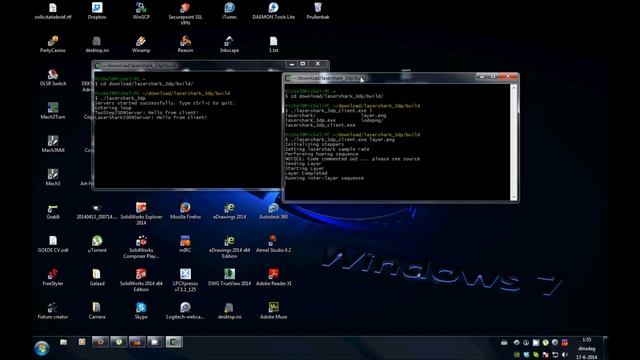Select the Grbl desktop icon
This screenshot has width=640, height=360.
pos(53,211)
